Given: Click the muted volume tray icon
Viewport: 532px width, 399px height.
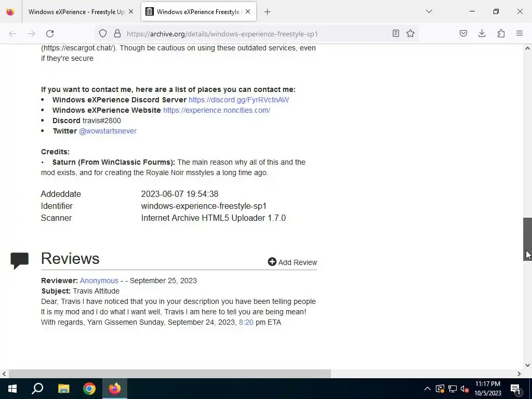Looking at the screenshot, I should pyautogui.click(x=465, y=389).
